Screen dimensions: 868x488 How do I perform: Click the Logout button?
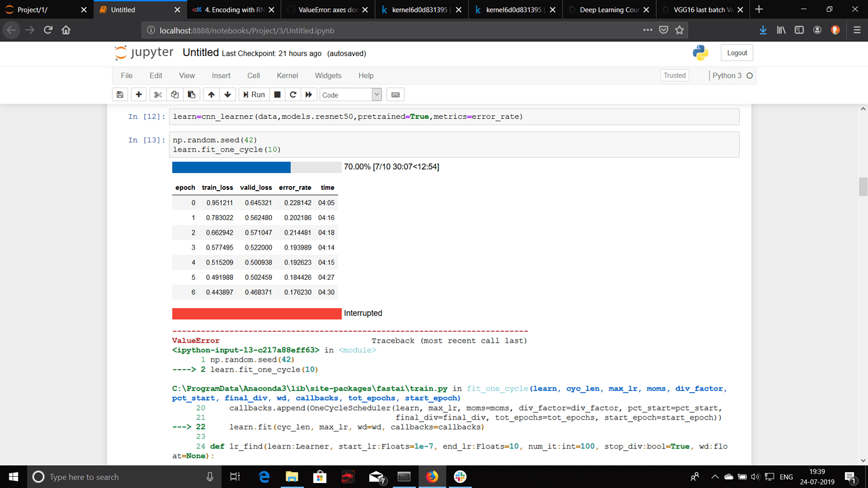click(x=736, y=53)
